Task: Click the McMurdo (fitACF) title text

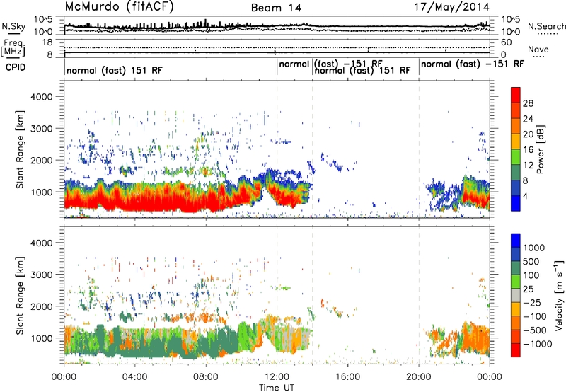Action: click(119, 7)
